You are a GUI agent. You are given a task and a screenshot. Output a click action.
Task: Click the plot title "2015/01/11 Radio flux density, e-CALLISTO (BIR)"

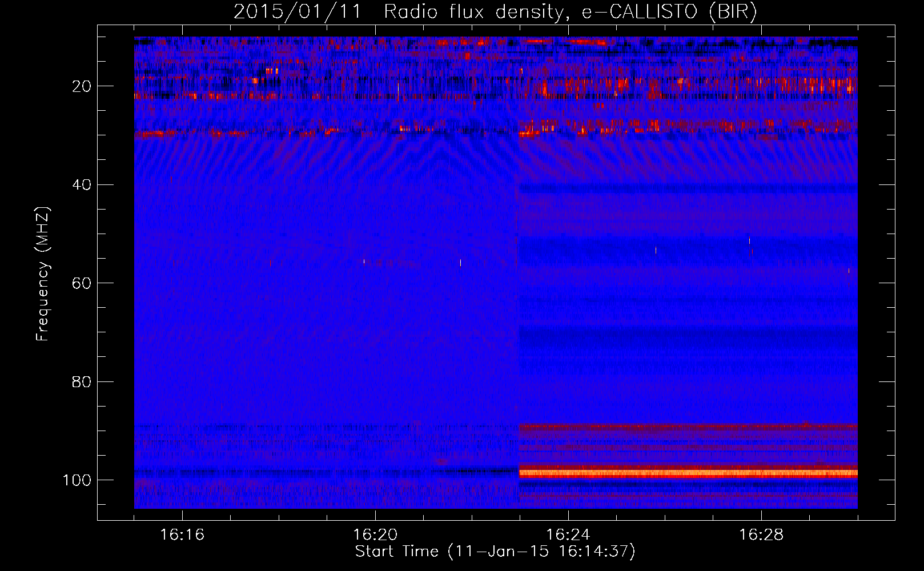coord(495,11)
